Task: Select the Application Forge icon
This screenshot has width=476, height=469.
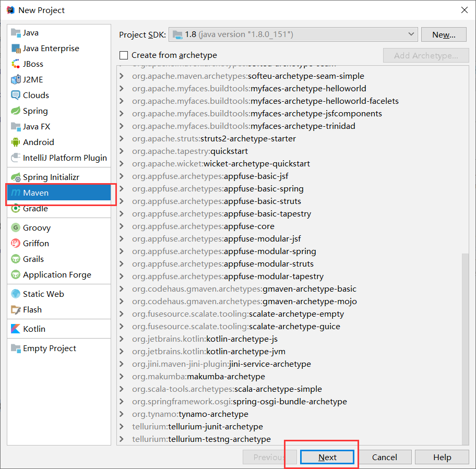Action: coord(16,274)
